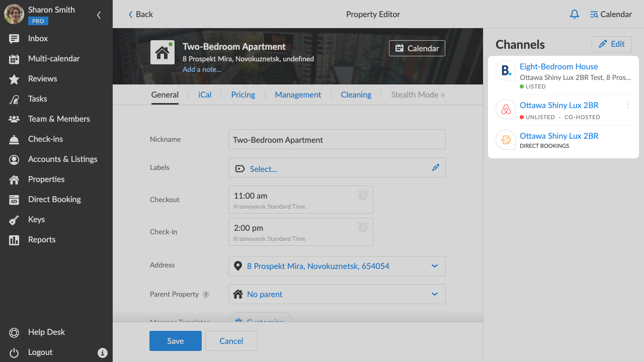Click the Booking.com channel logo

click(x=506, y=70)
